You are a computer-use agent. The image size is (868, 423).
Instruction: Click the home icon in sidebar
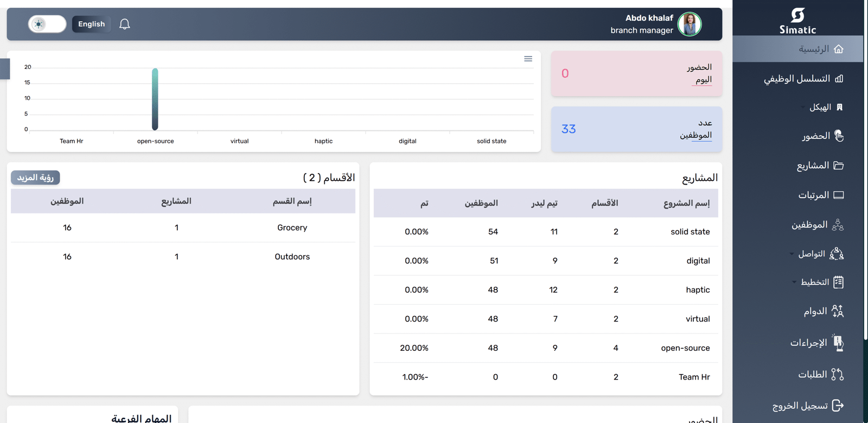tap(839, 49)
